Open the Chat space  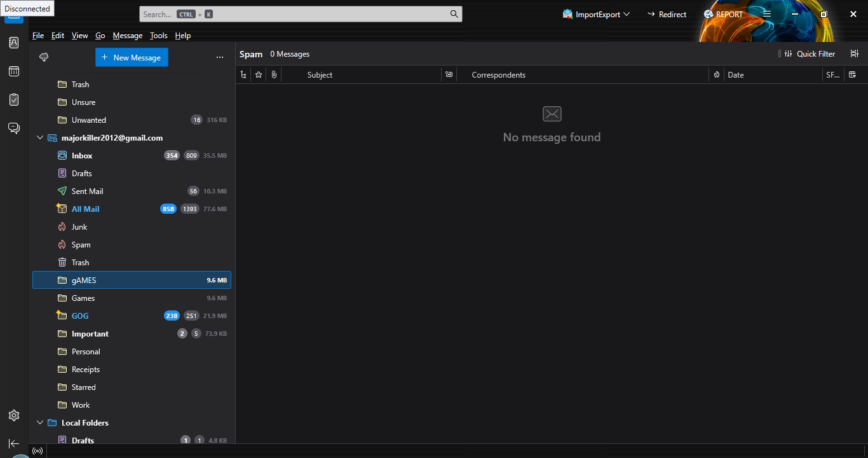coord(14,128)
